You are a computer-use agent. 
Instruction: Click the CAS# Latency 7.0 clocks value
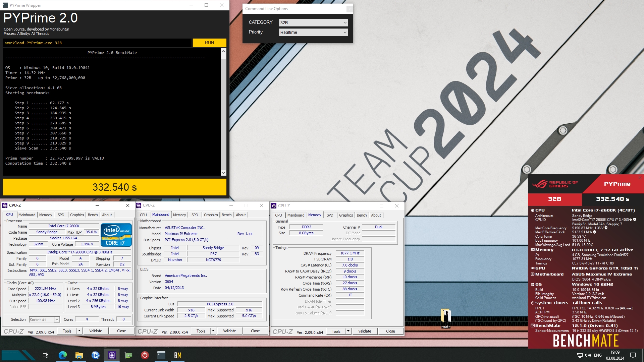point(350,265)
